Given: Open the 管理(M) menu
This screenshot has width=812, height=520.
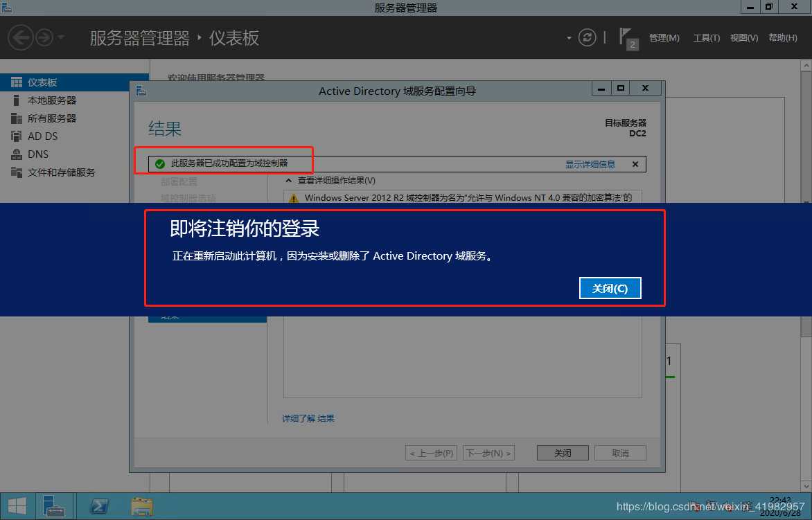Looking at the screenshot, I should click(664, 38).
